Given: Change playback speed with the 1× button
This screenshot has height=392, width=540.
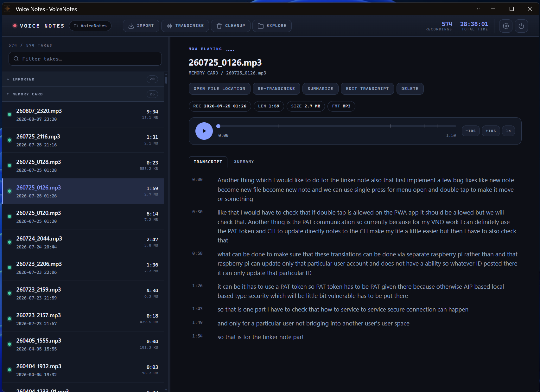Looking at the screenshot, I should coord(508,131).
